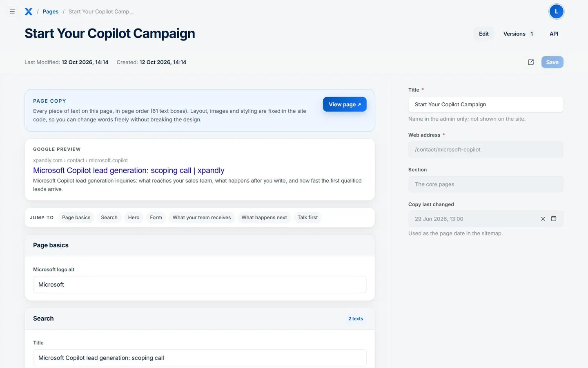Click the Copy last changed date field
Screen dimensions: 588x368
(x=486, y=219)
